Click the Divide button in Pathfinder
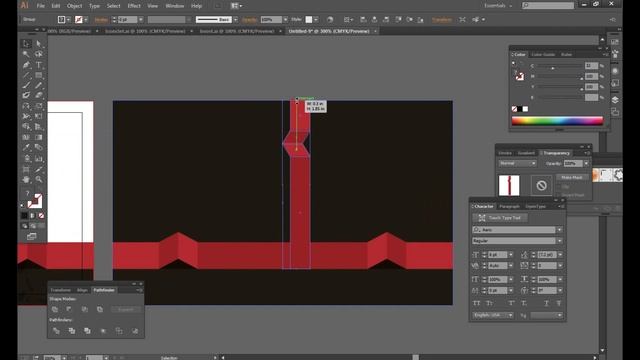640x360 pixels. tap(56, 331)
